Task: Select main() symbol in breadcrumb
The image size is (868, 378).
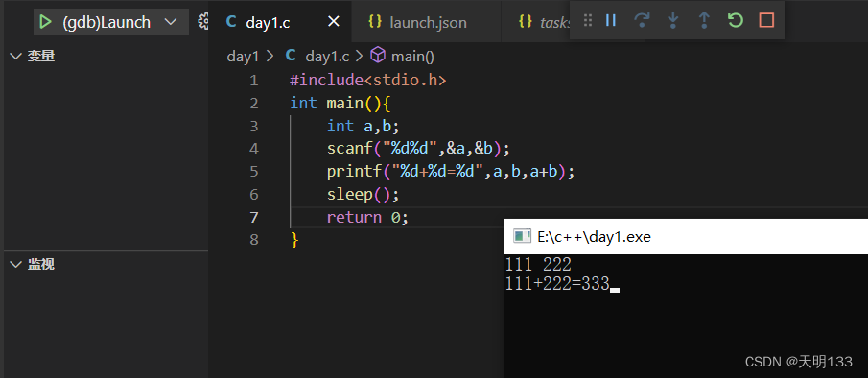Action: point(412,57)
